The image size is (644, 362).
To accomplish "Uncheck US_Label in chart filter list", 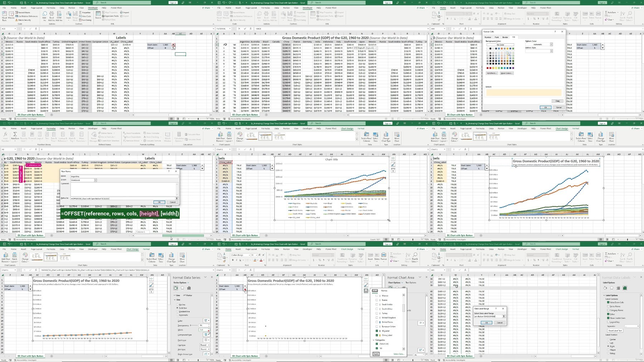I will click(377, 331).
